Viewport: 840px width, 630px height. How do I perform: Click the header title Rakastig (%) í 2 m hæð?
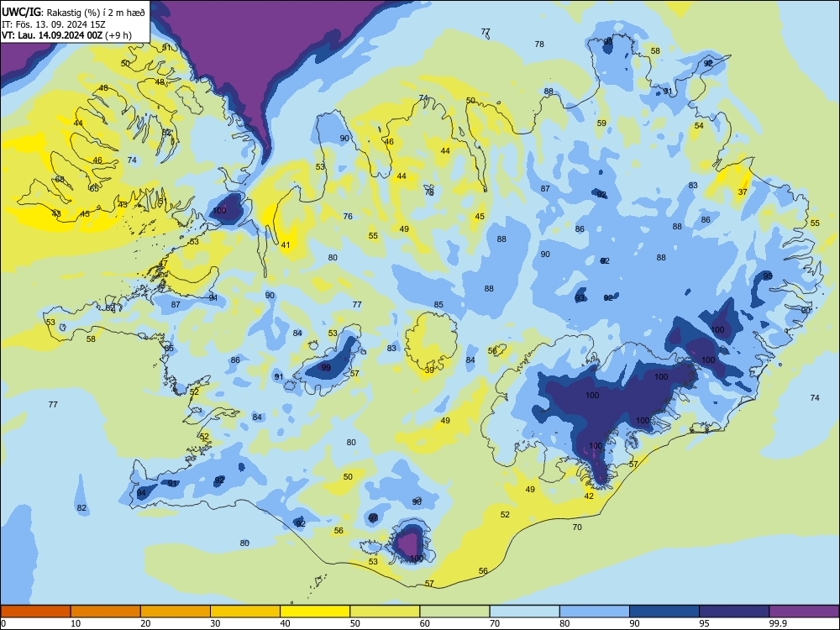point(96,13)
